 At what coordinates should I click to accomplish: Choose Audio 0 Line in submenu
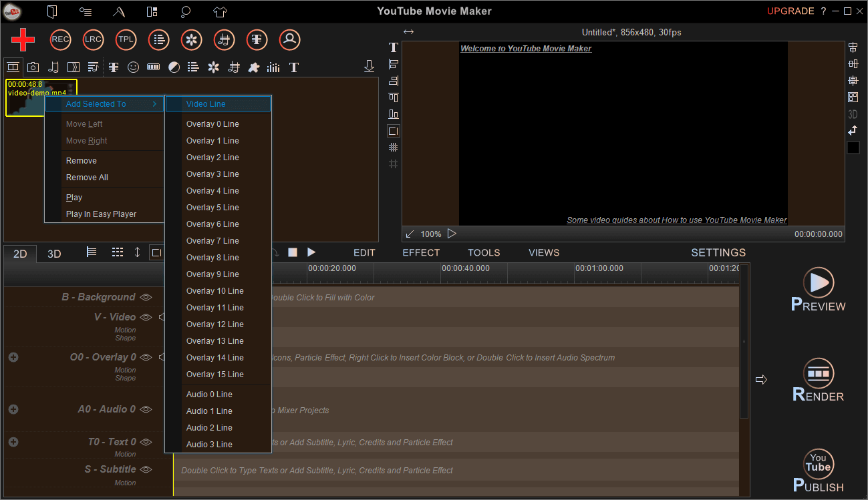pos(219,395)
